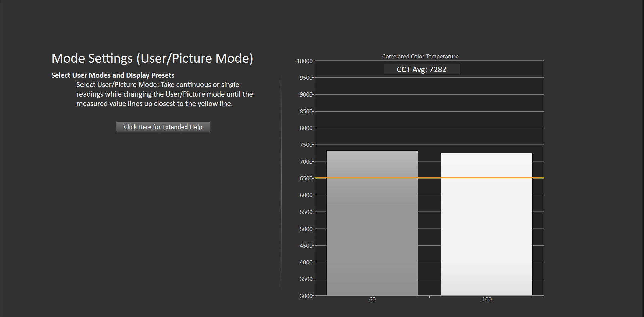Click the 10000 axis label

click(x=305, y=61)
